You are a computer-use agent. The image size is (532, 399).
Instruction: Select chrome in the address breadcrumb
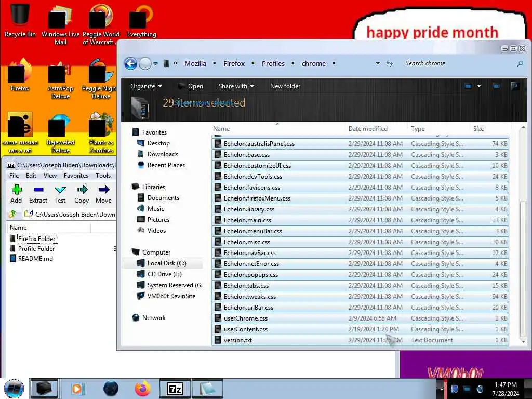313,63
